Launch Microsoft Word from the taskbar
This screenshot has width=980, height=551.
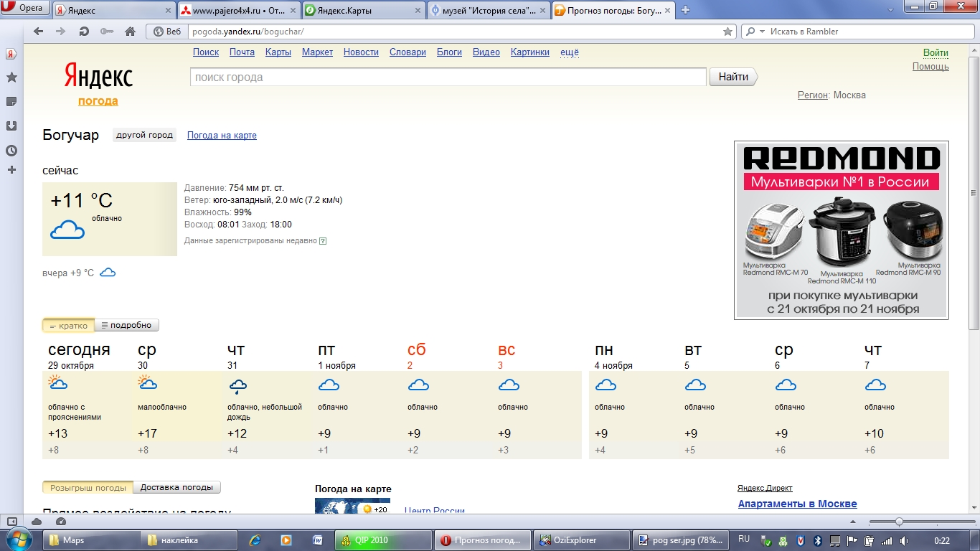[x=318, y=540]
